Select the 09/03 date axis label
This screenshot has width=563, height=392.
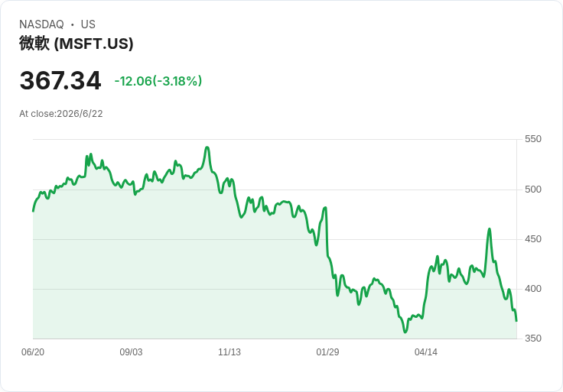(x=131, y=352)
